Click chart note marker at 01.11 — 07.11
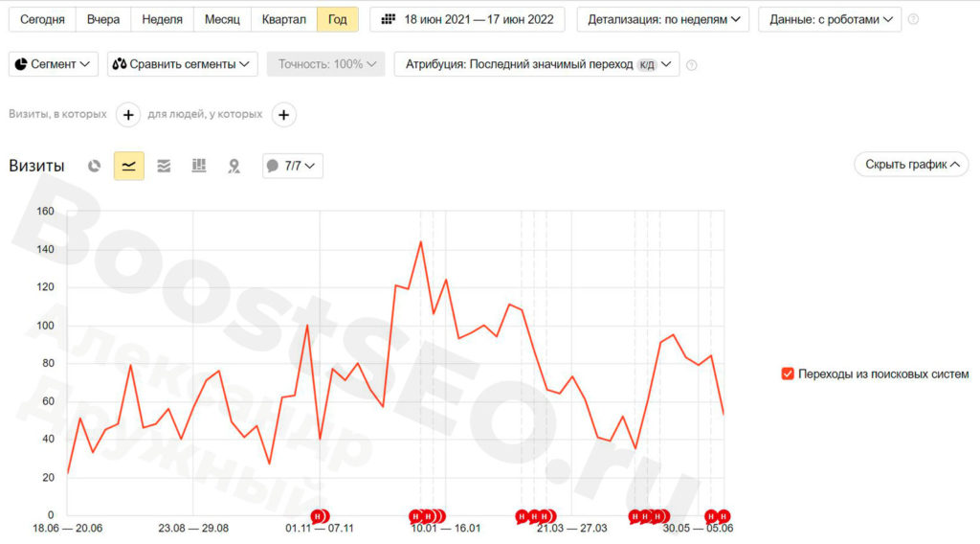 pyautogui.click(x=320, y=516)
